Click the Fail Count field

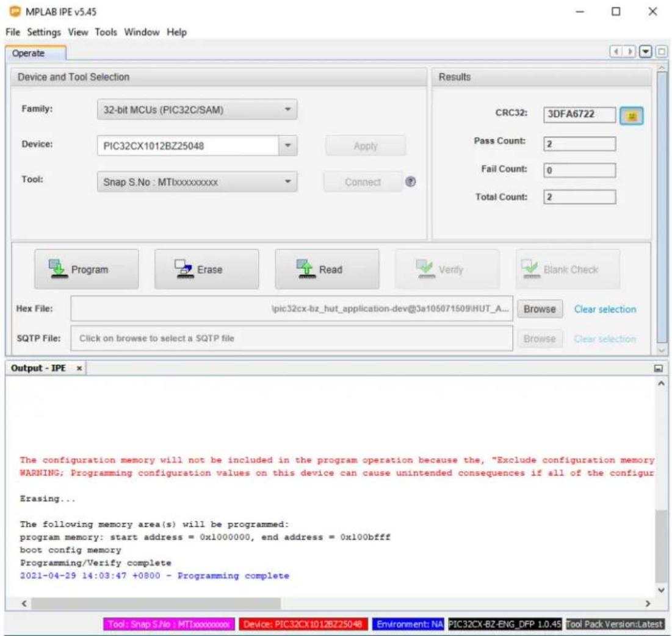coord(579,170)
